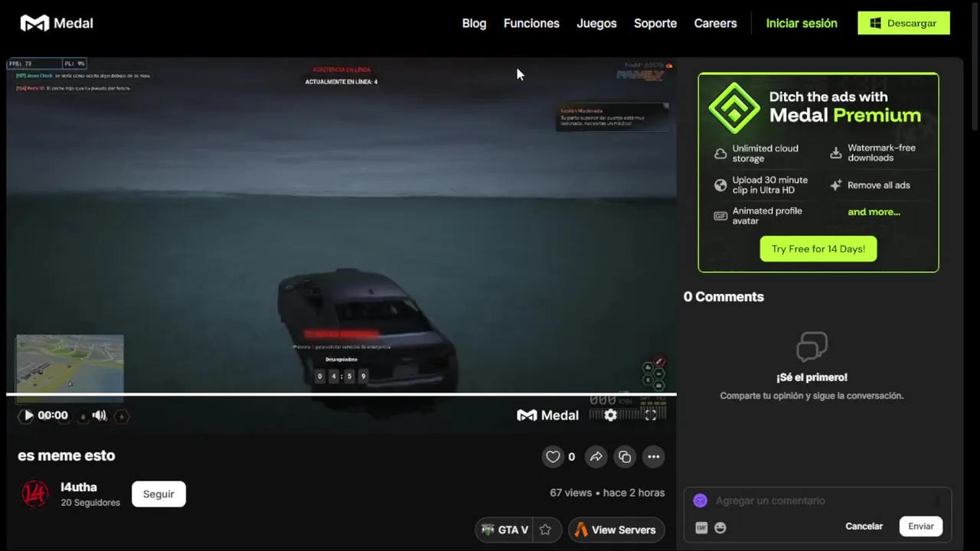The image size is (980, 551).
Task: Open the Juegos menu item
Action: point(596,24)
